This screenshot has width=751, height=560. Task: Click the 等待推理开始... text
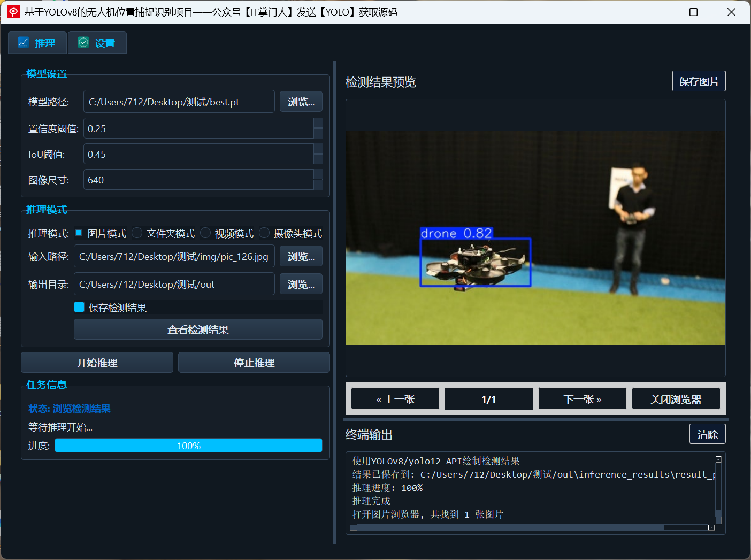[60, 427]
